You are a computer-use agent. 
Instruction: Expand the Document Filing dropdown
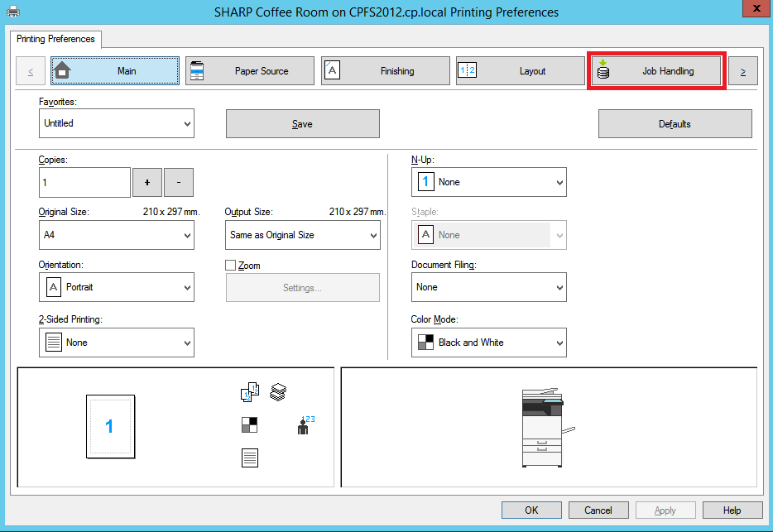coord(489,287)
